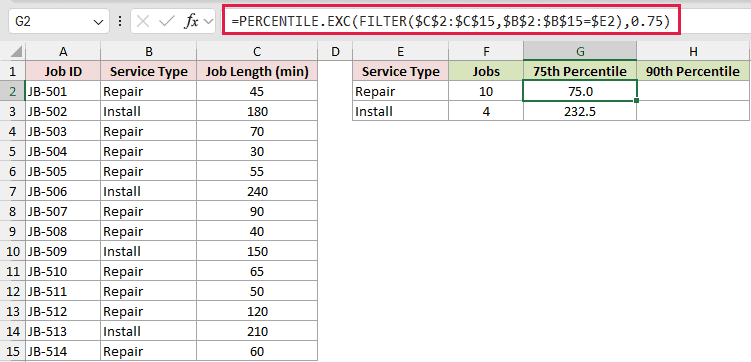Click the Select All corner triangle

coord(16,51)
